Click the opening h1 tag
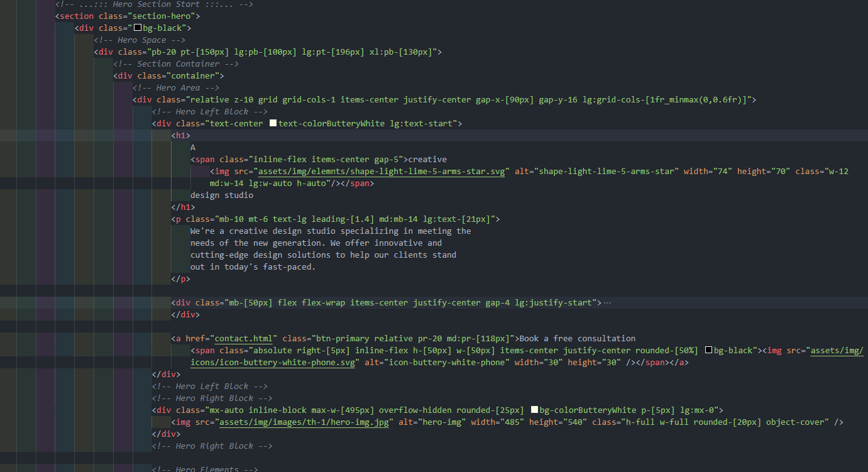The width and height of the screenshot is (868, 472). tap(181, 136)
